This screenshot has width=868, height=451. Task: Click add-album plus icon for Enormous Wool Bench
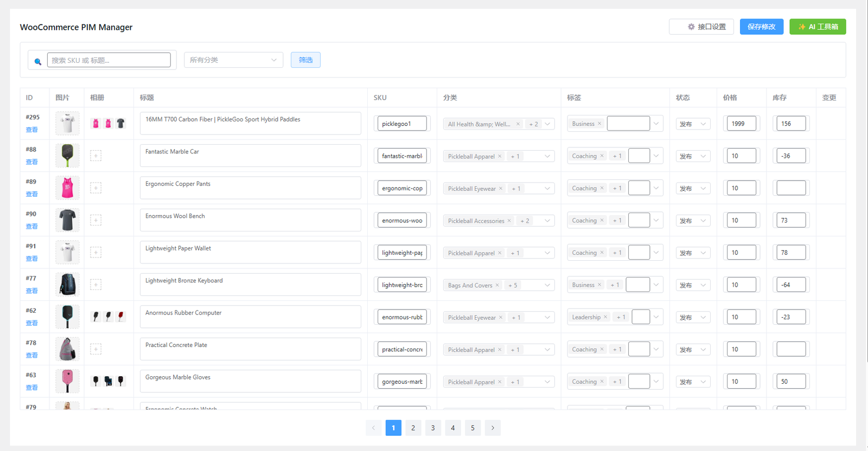95,221
